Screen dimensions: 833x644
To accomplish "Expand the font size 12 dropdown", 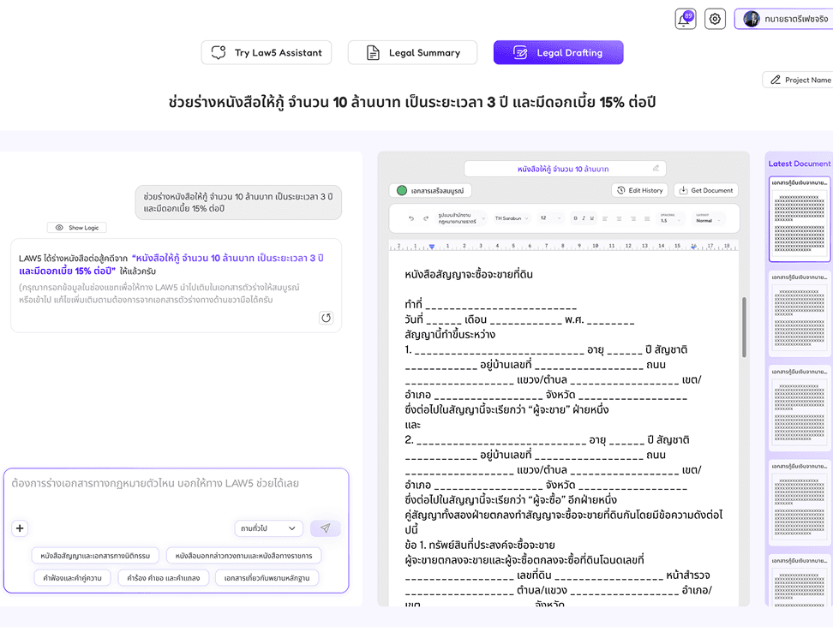I will click(x=550, y=218).
